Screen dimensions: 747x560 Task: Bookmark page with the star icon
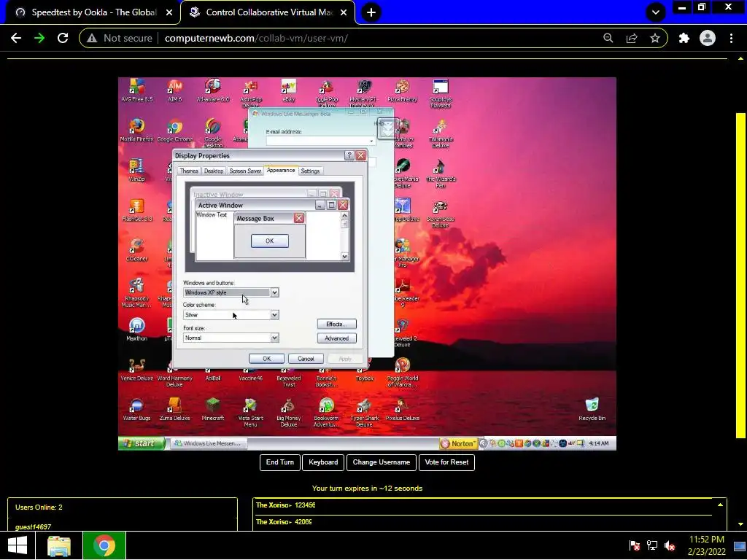coord(655,38)
